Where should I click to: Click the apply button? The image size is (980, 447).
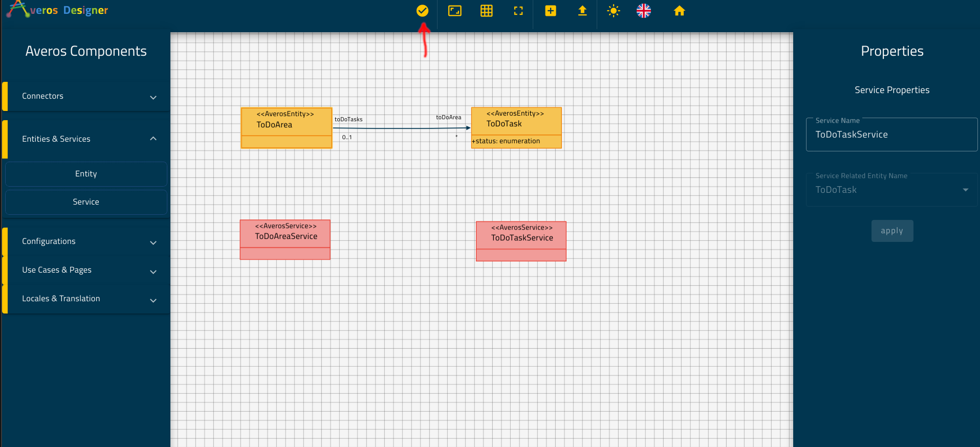892,231
